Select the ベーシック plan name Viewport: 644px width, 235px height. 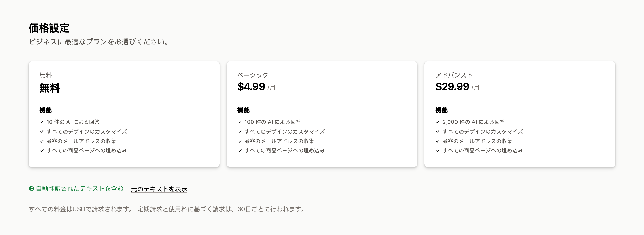(253, 75)
